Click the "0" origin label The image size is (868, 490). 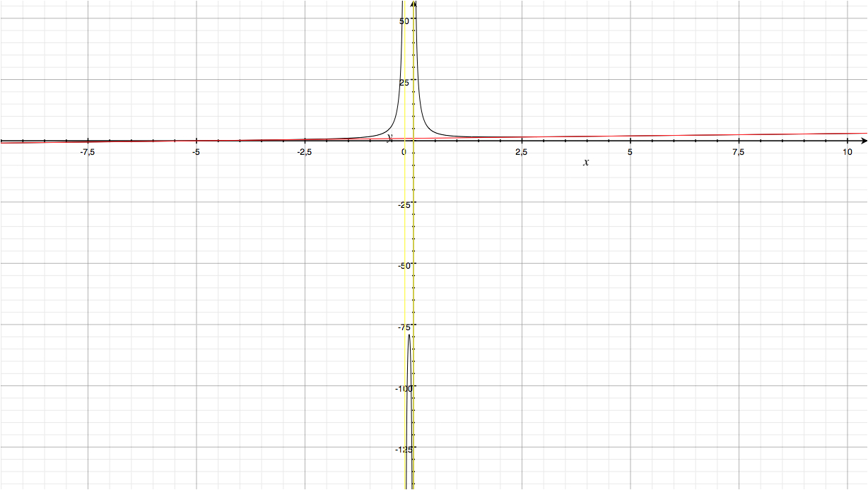pos(404,153)
